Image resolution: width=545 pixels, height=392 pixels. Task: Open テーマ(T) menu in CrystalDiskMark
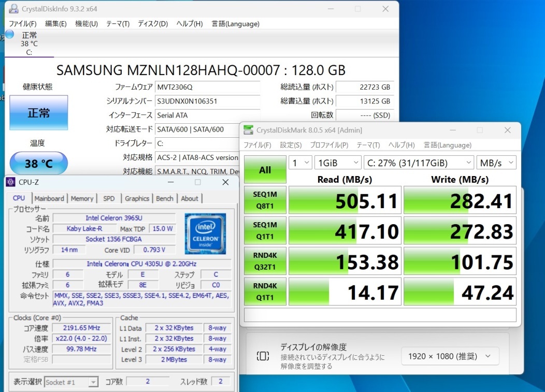[368, 145]
